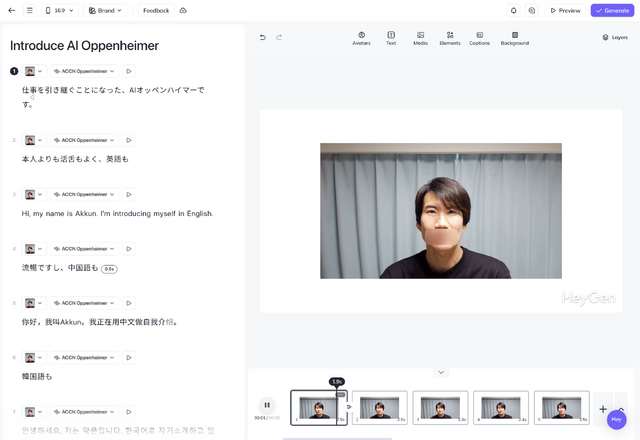
Task: Open scene 7 voice ACCN Oppenheimer dropdown
Action: 84,412
